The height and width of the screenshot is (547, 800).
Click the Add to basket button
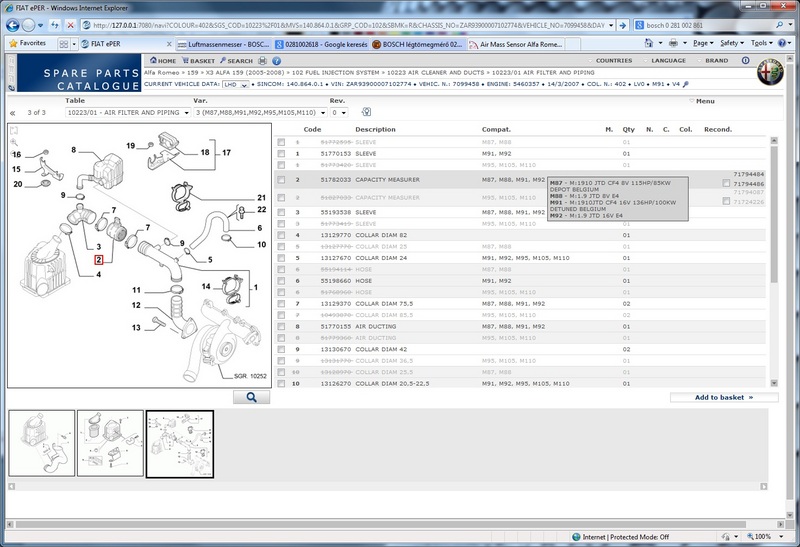click(724, 397)
